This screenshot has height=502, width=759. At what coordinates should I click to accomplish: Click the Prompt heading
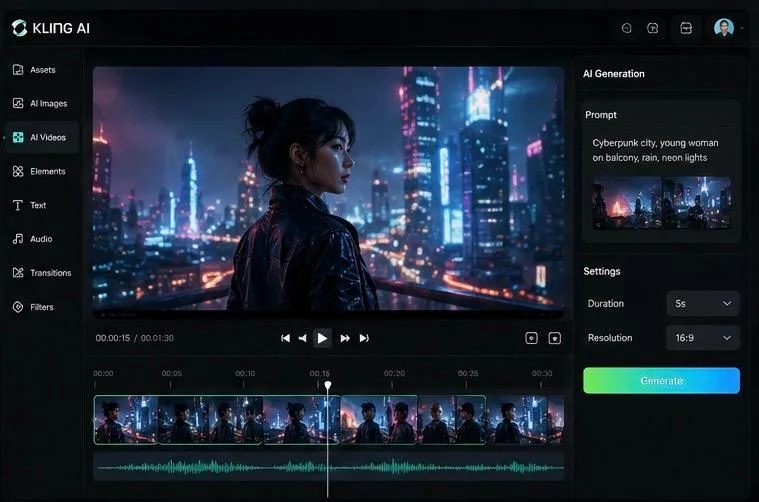[601, 115]
